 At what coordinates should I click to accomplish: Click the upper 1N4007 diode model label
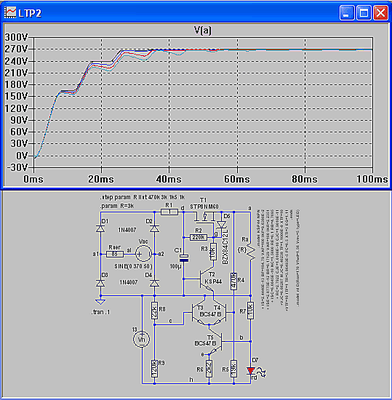coord(127,230)
